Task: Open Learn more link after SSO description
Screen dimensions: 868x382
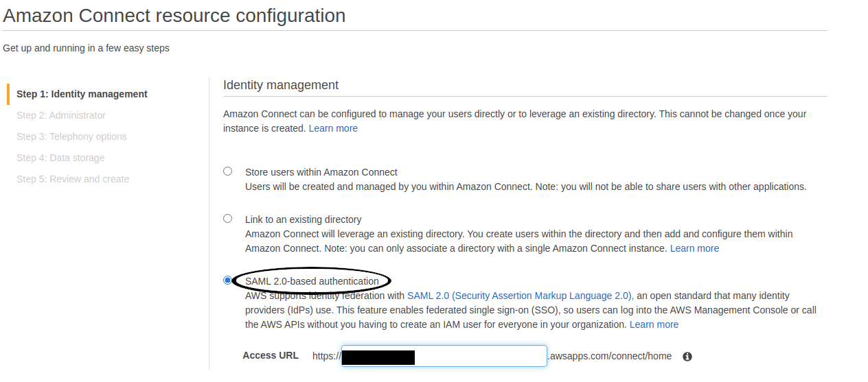Action: coord(654,324)
